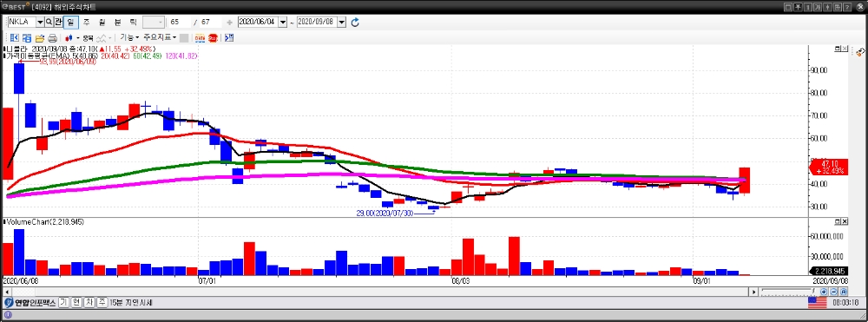Select the 주 (weekly) period toggle

coord(86,22)
